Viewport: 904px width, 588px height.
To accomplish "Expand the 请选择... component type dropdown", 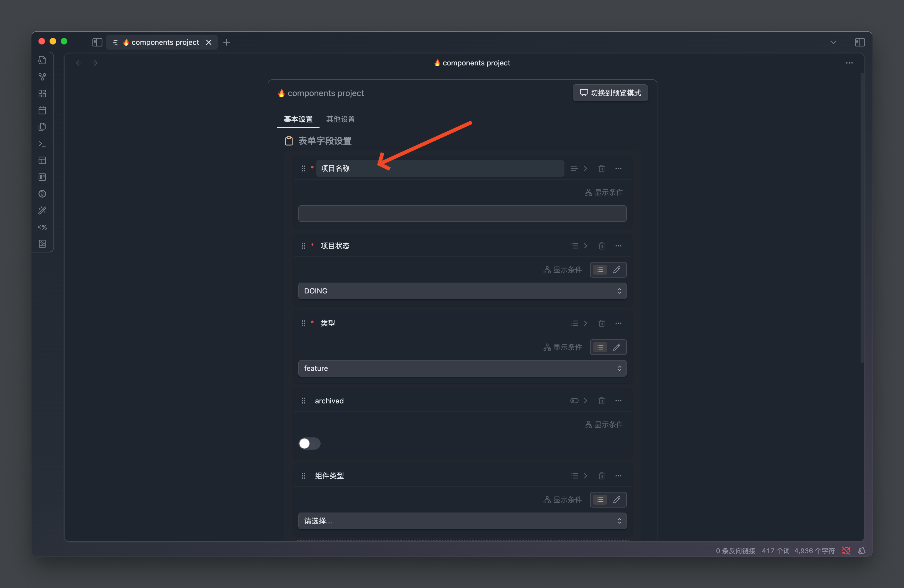I will 462,521.
